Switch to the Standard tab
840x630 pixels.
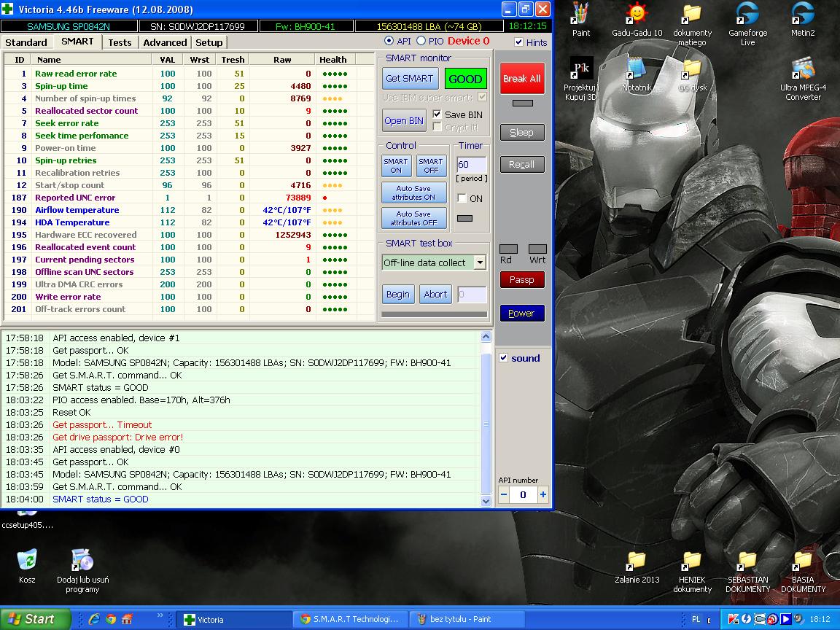(x=26, y=42)
